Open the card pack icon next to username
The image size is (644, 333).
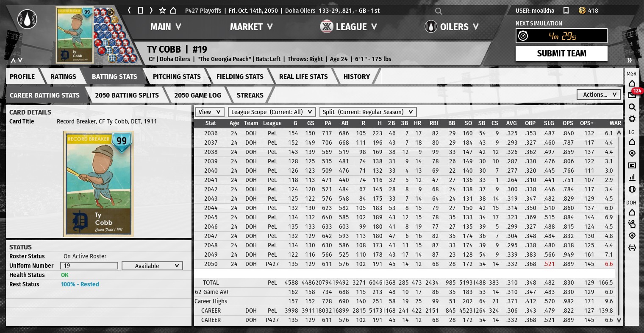tap(566, 11)
